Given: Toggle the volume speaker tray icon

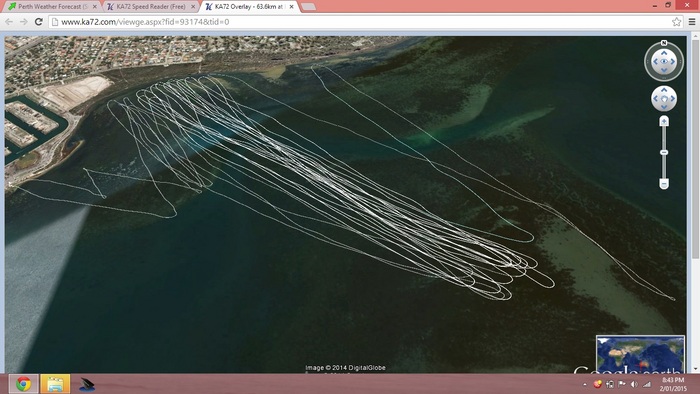Looking at the screenshot, I should (x=634, y=384).
